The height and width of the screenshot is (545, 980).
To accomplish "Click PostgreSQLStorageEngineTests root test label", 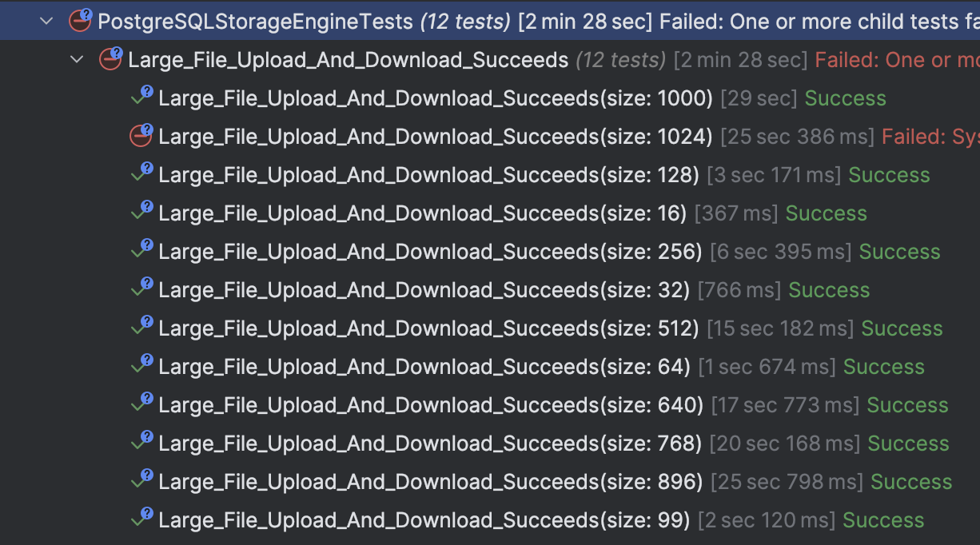I will (255, 22).
